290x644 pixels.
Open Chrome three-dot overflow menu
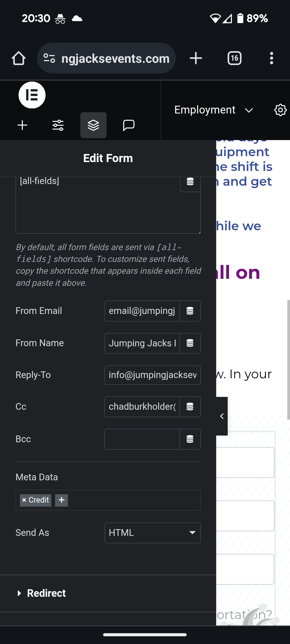(271, 58)
